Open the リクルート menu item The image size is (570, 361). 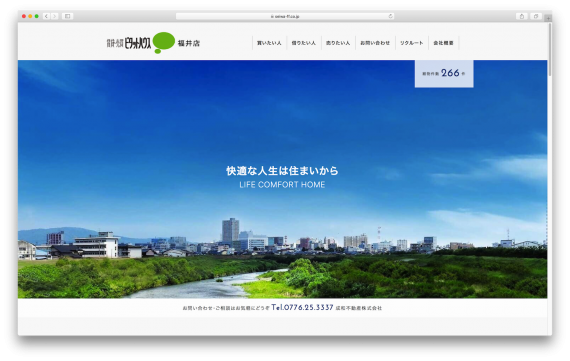[x=412, y=43]
